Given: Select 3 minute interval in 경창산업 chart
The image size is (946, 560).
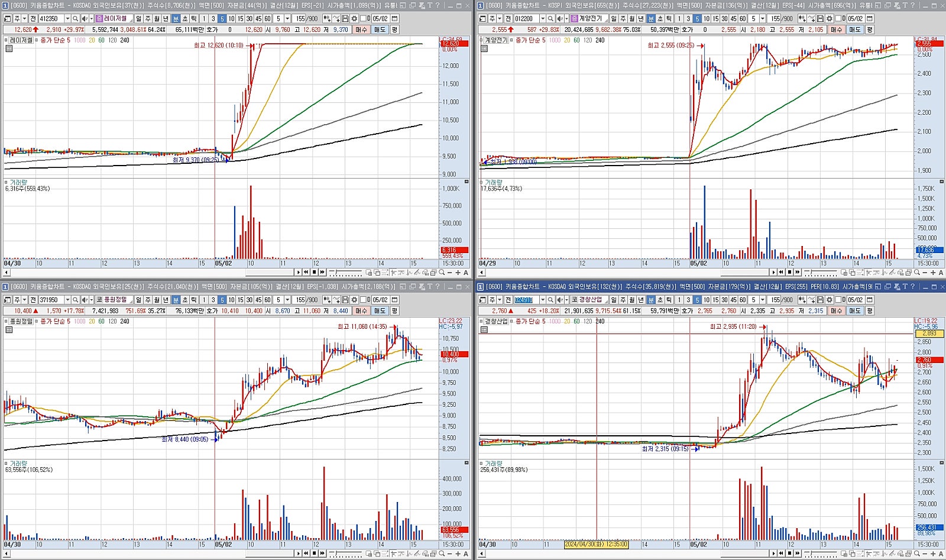Looking at the screenshot, I should click(x=688, y=300).
